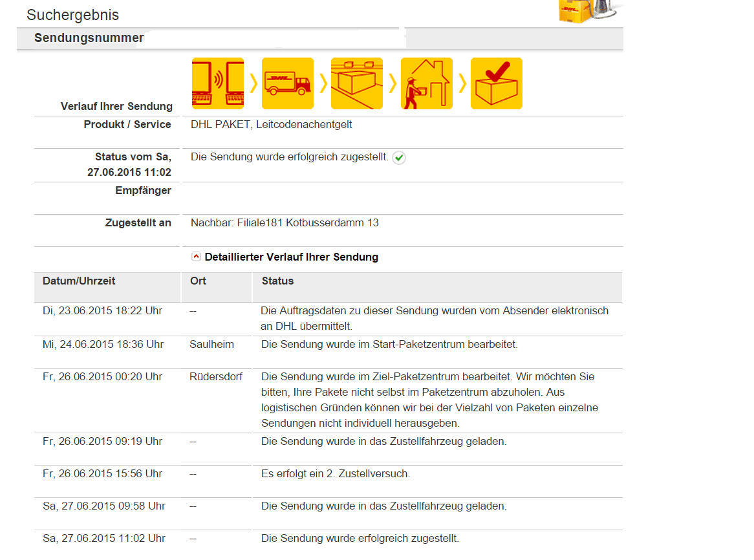Click the location Saulheim
754x560 pixels.
211,344
